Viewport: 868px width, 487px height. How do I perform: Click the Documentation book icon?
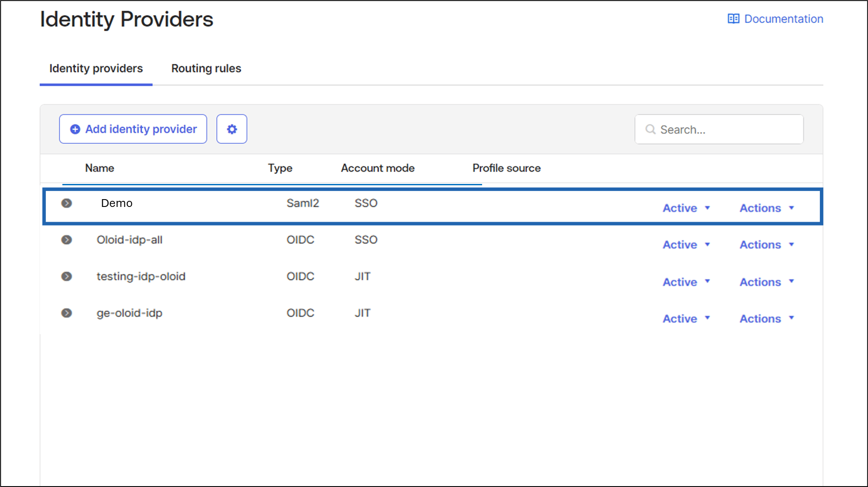[x=733, y=19]
